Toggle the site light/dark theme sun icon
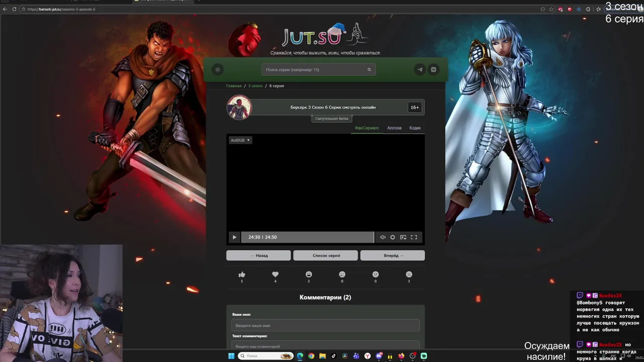Screen dimensions: 644x362 point(217,69)
